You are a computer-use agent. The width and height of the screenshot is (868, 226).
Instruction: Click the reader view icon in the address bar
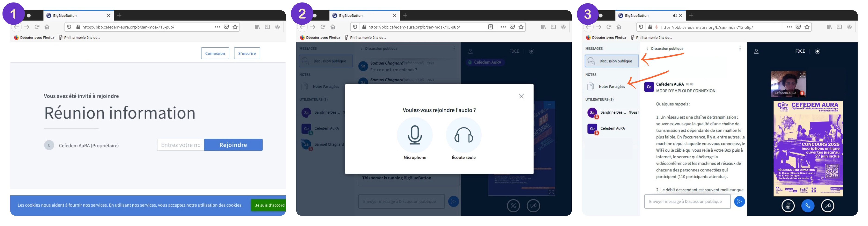pos(491,27)
